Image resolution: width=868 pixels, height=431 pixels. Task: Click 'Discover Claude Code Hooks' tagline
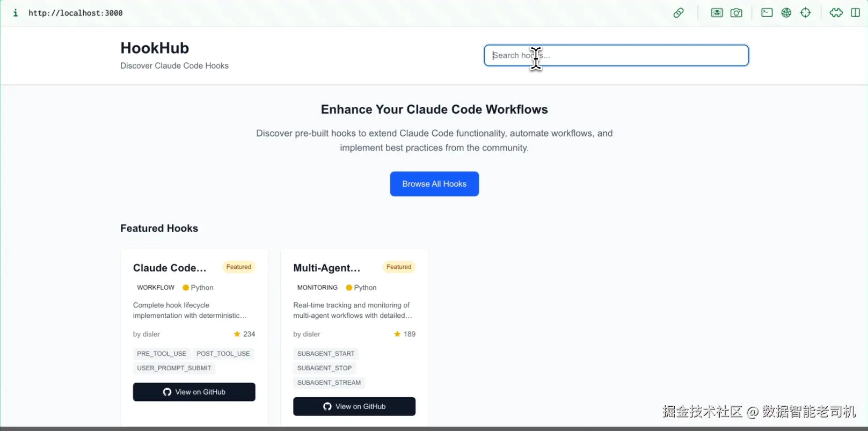click(174, 65)
